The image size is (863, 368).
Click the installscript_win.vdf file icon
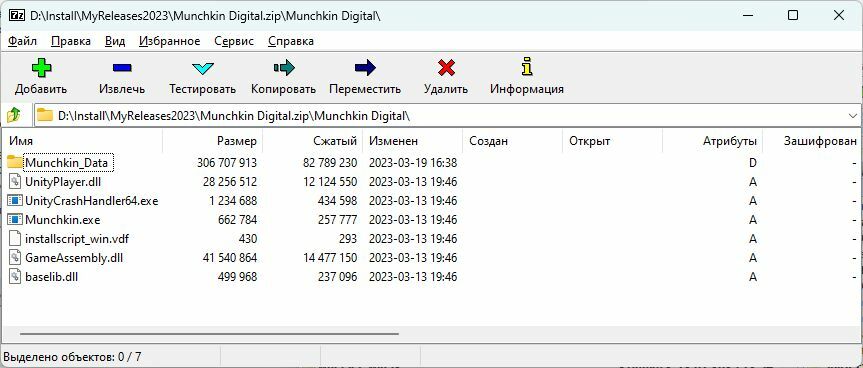pos(15,239)
